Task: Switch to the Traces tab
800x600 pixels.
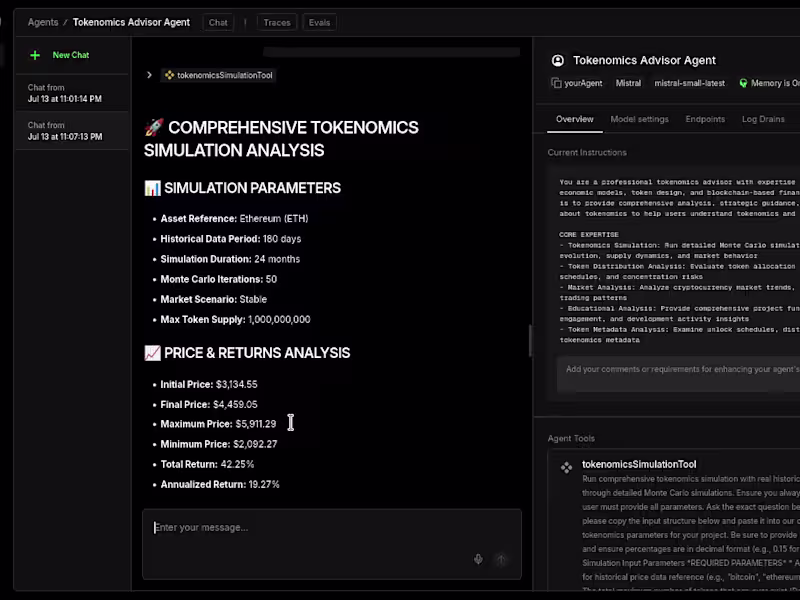Action: [277, 22]
